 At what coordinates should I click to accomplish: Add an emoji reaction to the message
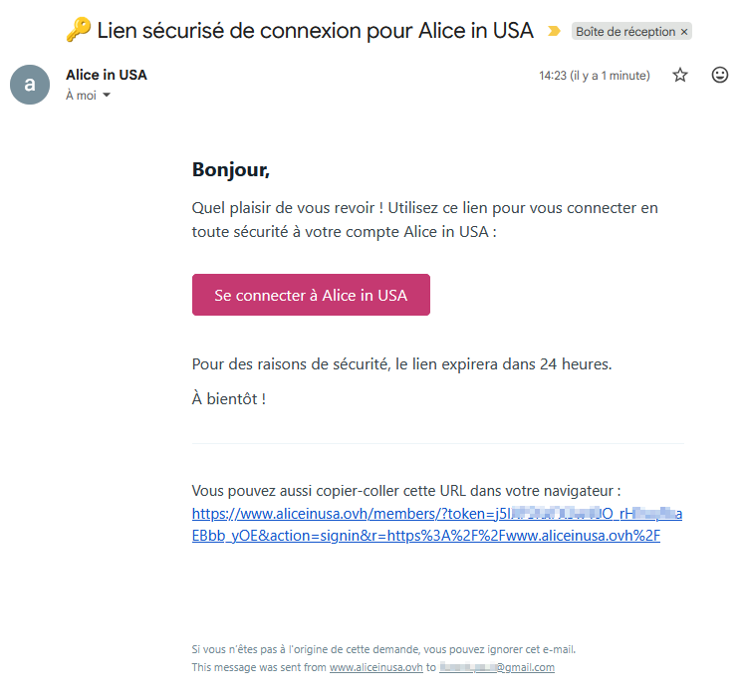coord(720,75)
